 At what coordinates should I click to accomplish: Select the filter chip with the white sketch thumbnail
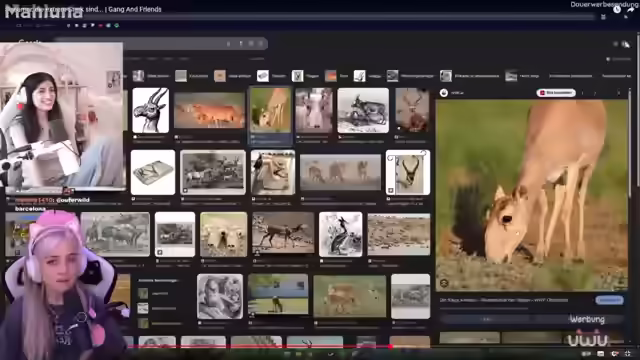[x=367, y=76]
